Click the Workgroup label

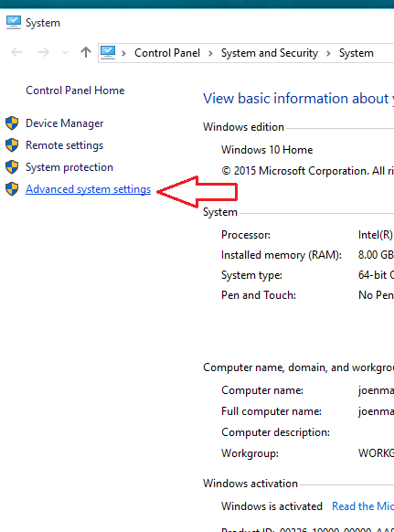[x=250, y=453]
